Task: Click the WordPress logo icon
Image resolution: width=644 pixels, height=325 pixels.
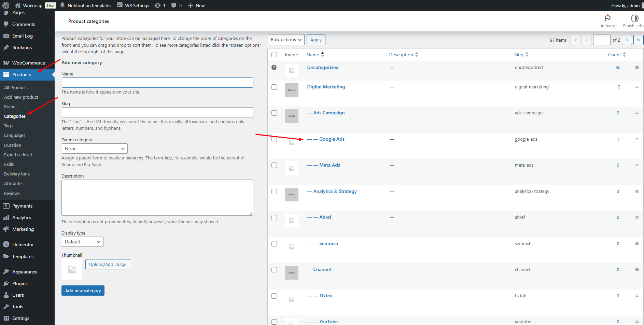Action: (6, 5)
